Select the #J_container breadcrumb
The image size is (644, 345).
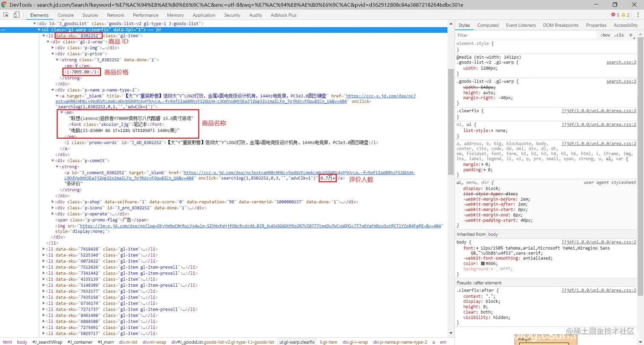(80, 342)
